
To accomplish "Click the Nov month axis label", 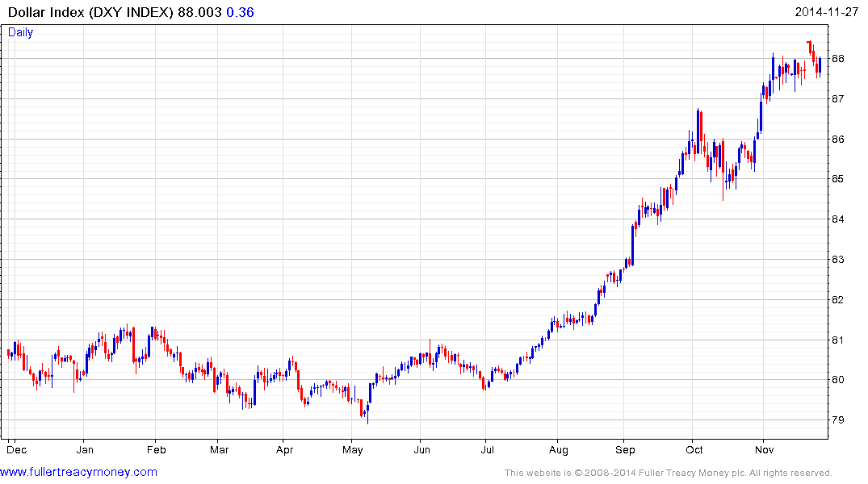I will tap(765, 449).
